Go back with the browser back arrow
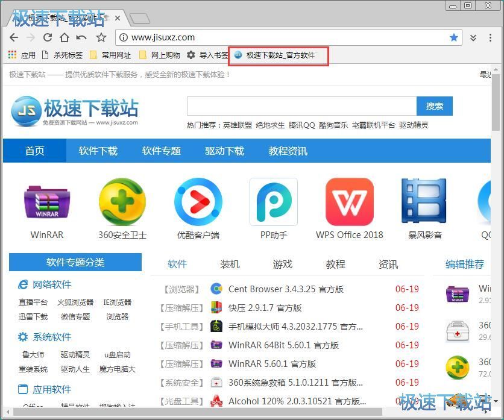 click(14, 37)
